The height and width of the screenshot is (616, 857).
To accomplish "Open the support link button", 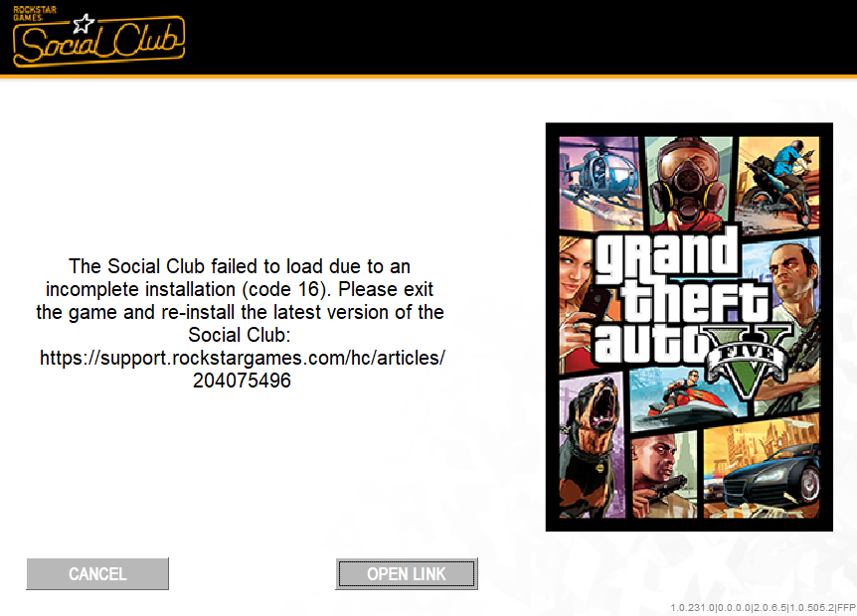I will click(x=407, y=574).
